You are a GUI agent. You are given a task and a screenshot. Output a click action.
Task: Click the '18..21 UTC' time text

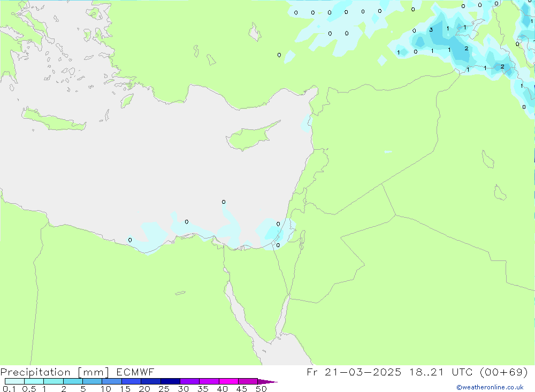pyautogui.click(x=441, y=372)
